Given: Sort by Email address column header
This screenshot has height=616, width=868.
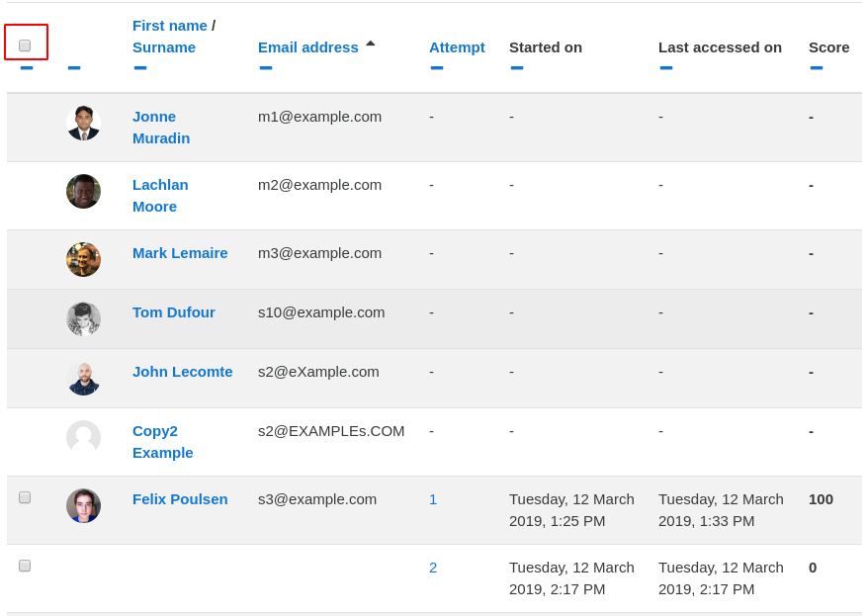Looking at the screenshot, I should 307,47.
